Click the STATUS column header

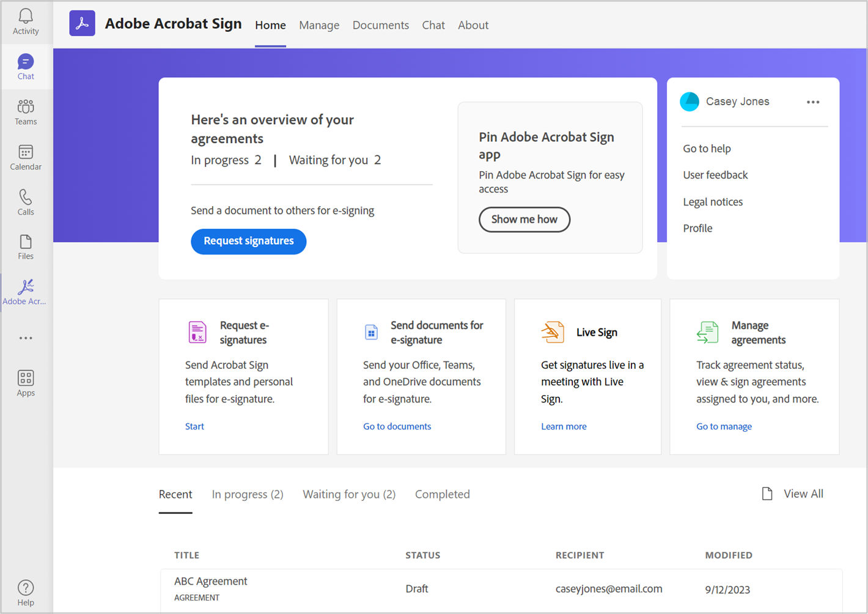click(x=422, y=555)
